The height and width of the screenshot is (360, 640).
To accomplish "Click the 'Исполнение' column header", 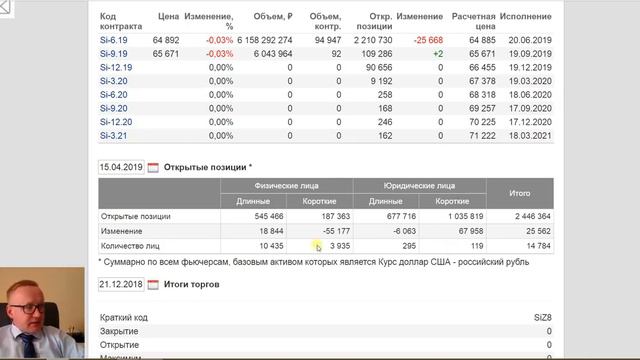I will 526,16.
